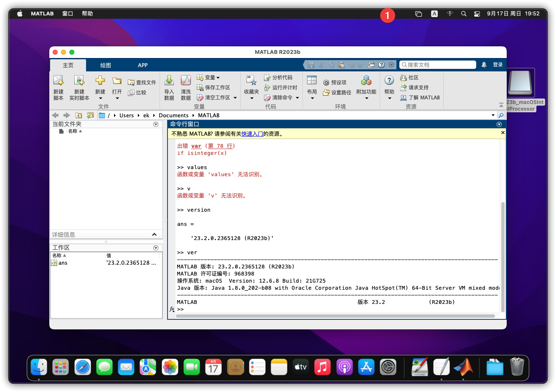Click 设置路径 (Set Path)

coord(337,93)
